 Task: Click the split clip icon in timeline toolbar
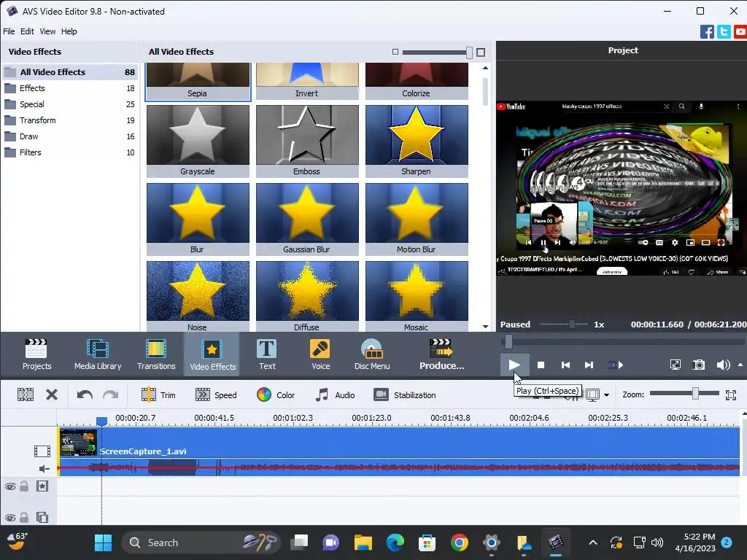click(26, 394)
